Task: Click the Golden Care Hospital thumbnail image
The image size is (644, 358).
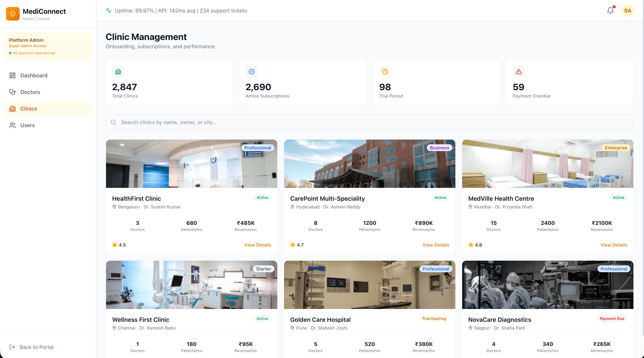Action: pos(370,285)
